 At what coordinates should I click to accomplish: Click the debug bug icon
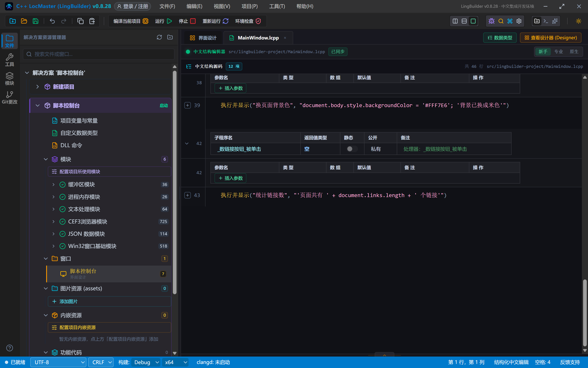[491, 21]
